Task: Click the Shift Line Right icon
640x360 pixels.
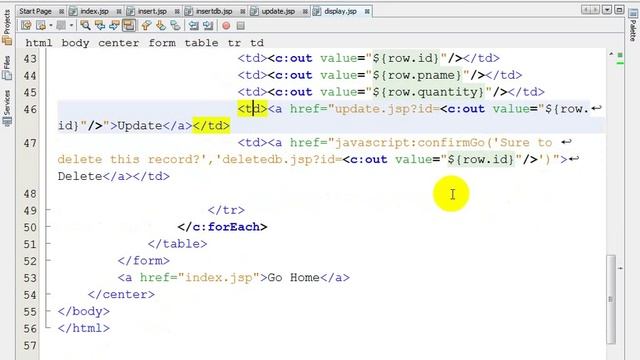Action: point(208,26)
